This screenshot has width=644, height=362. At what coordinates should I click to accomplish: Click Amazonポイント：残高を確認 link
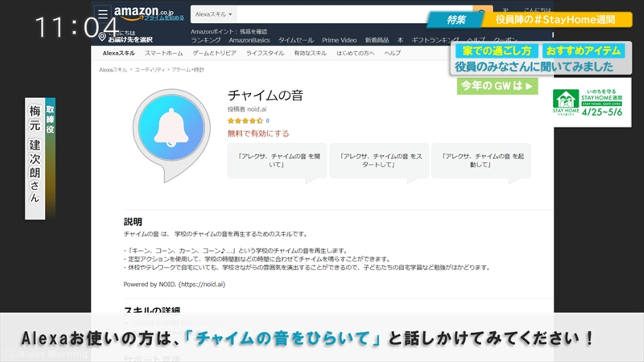pyautogui.click(x=229, y=31)
